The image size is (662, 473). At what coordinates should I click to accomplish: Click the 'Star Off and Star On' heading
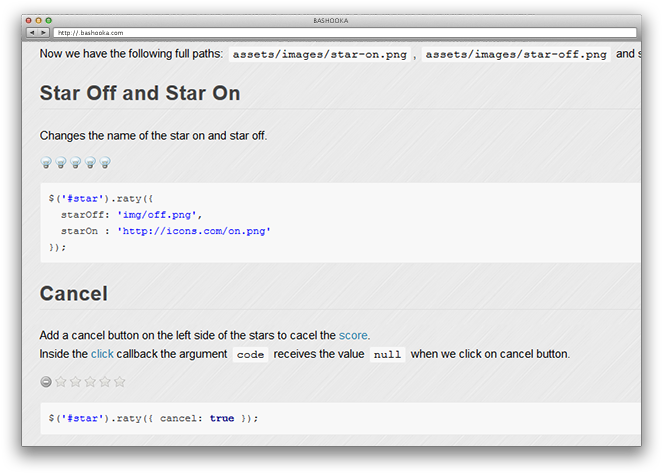(x=140, y=93)
